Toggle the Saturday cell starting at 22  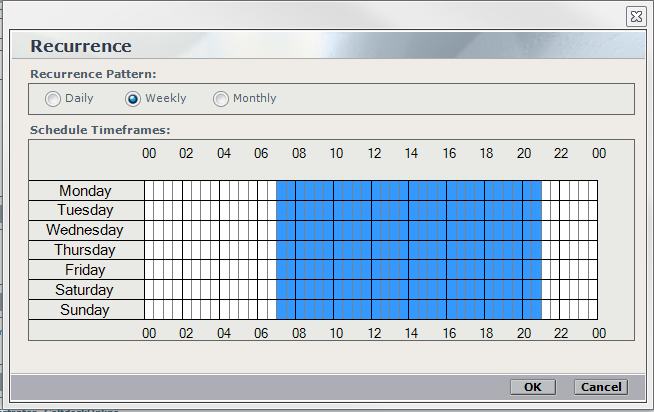click(564, 291)
